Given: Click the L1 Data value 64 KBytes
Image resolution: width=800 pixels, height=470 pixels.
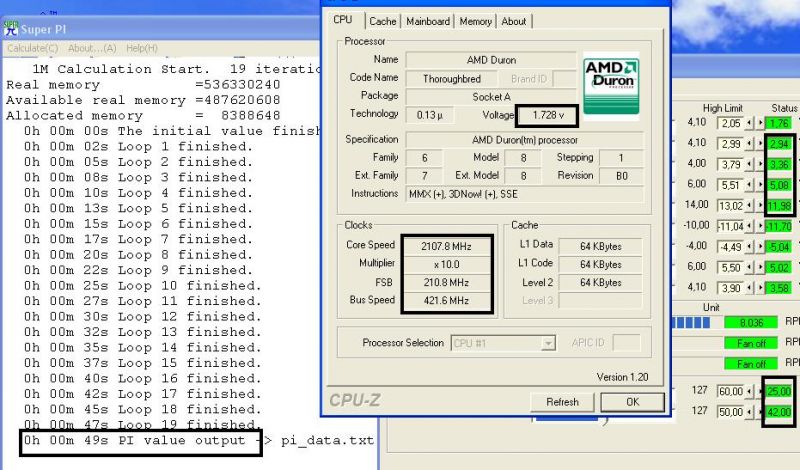Looking at the screenshot, I should (x=601, y=246).
